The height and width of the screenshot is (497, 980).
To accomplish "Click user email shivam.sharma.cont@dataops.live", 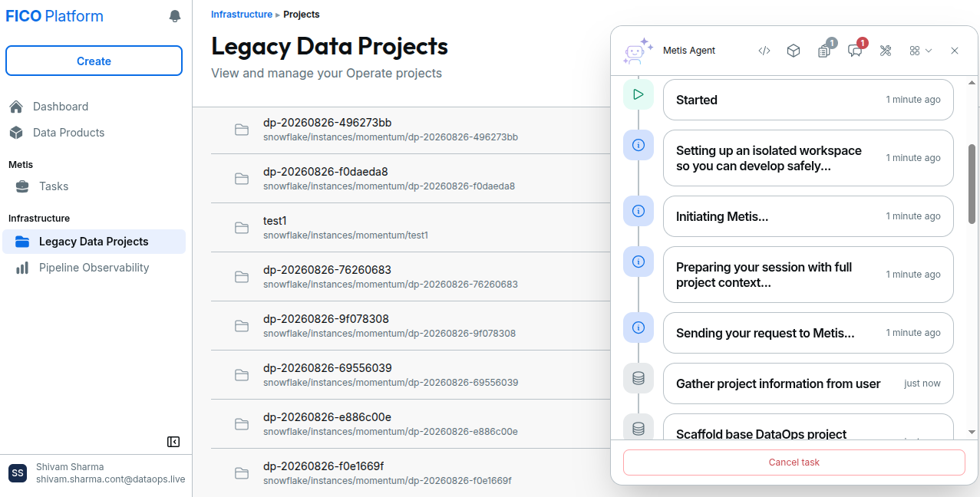I will (x=111, y=479).
